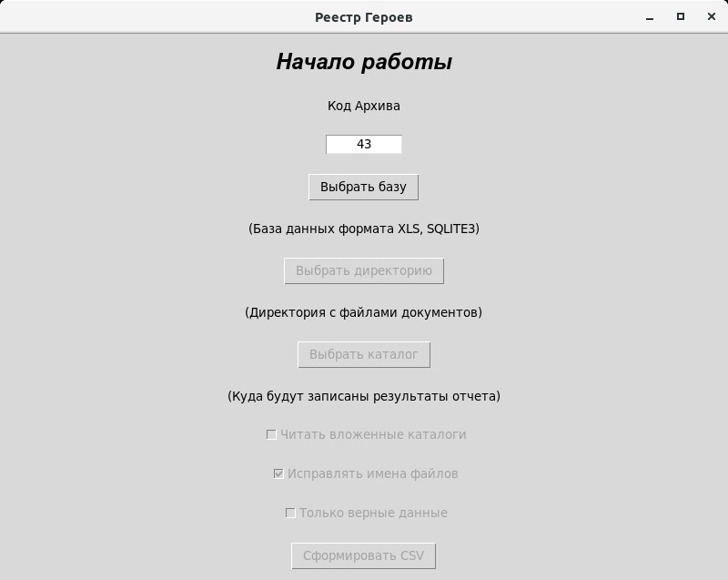Click the Исправлять имена файлов label text
Image resolution: width=728 pixels, height=580 pixels.
coord(373,473)
